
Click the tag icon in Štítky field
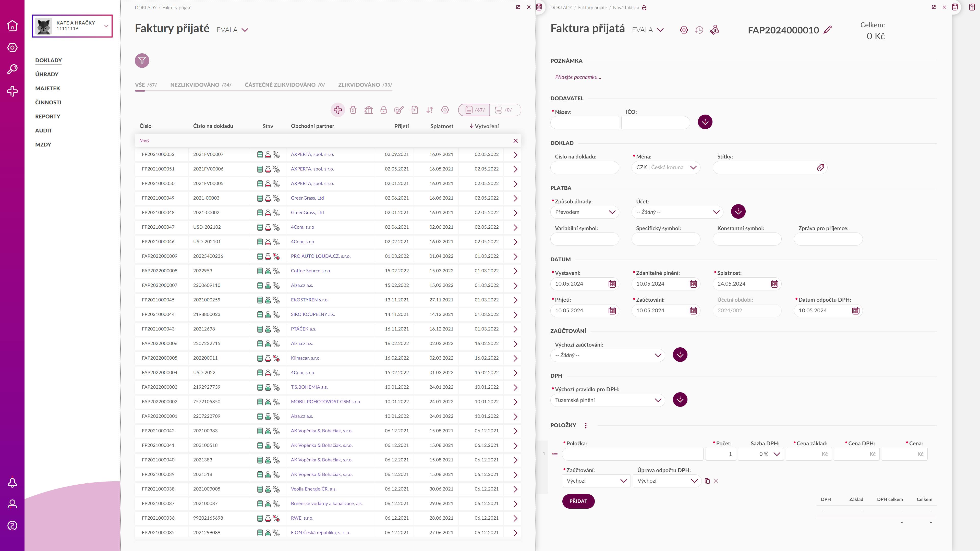[820, 168]
